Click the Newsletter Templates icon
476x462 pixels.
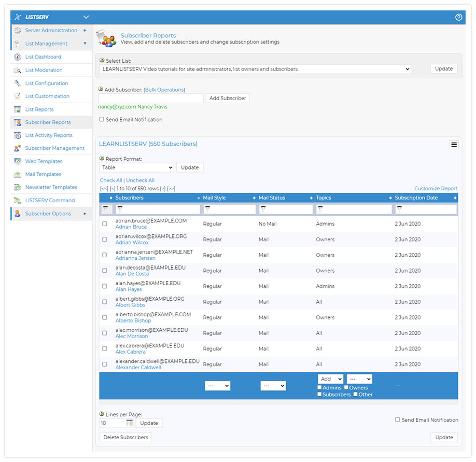pyautogui.click(x=18, y=187)
